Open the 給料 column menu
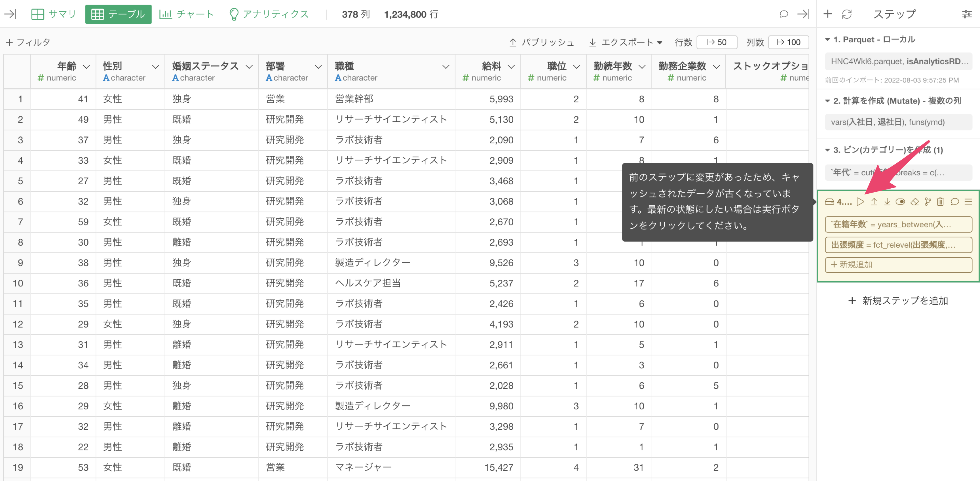 click(x=511, y=67)
